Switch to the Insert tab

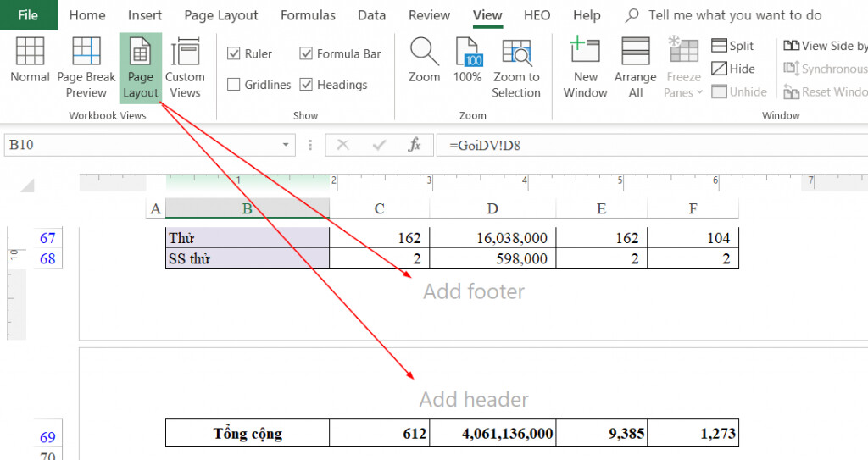coord(144,15)
